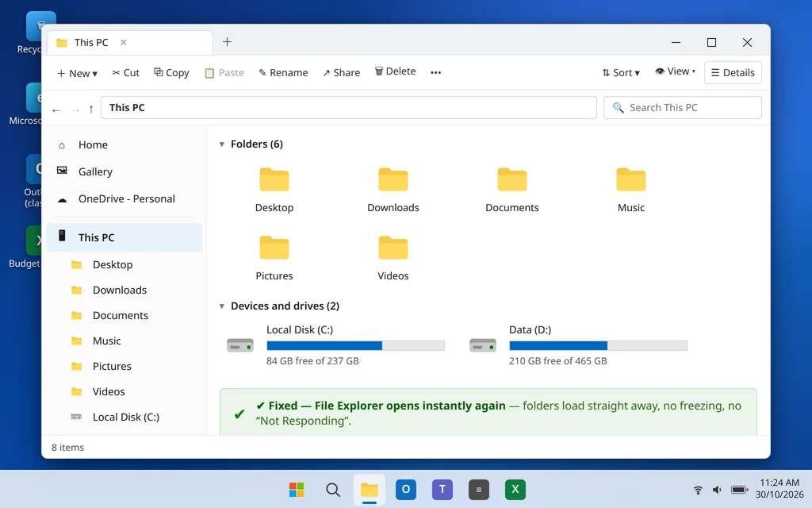Maximize the File Explorer window
This screenshot has width=812, height=508.
(711, 43)
